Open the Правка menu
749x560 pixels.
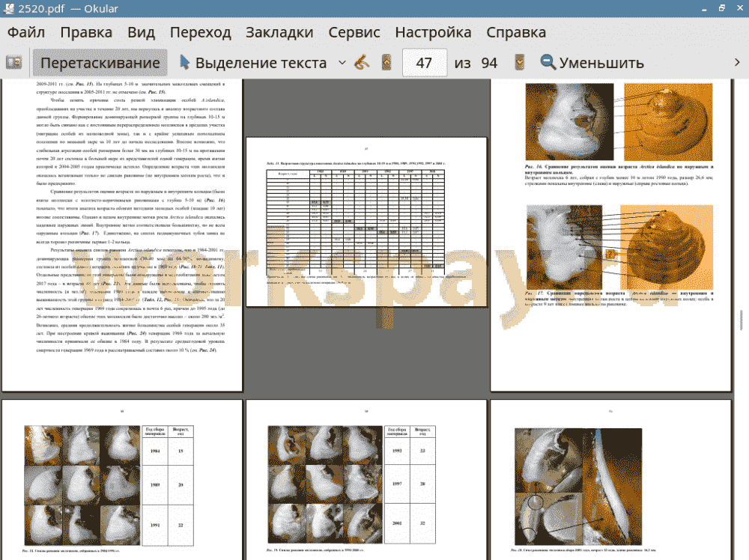tap(86, 32)
